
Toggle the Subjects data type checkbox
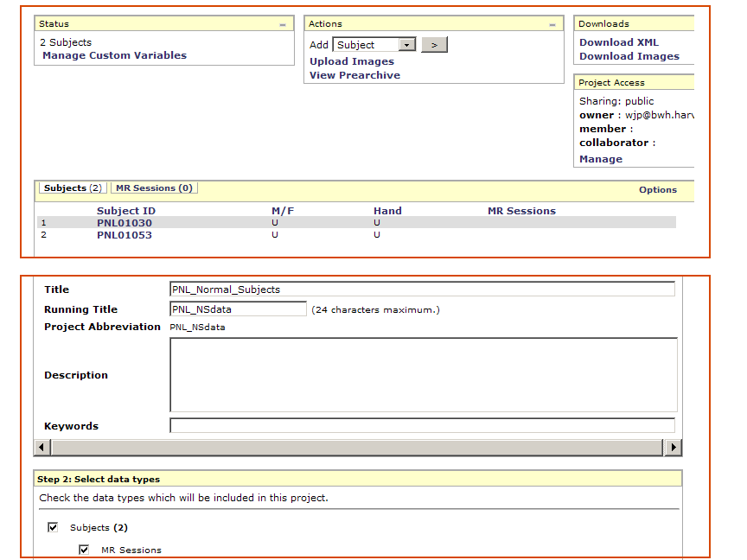click(x=53, y=527)
